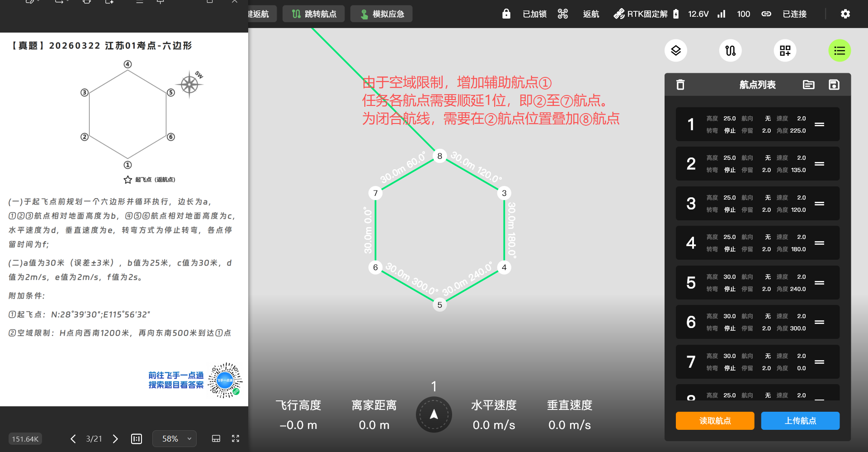Save the waypoint list with disk icon
868x452 pixels.
pyautogui.click(x=834, y=85)
